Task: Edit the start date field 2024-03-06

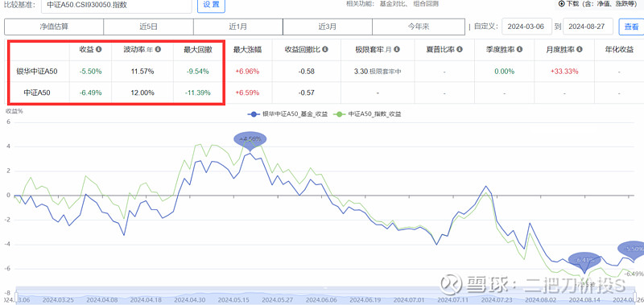Action: (x=526, y=27)
